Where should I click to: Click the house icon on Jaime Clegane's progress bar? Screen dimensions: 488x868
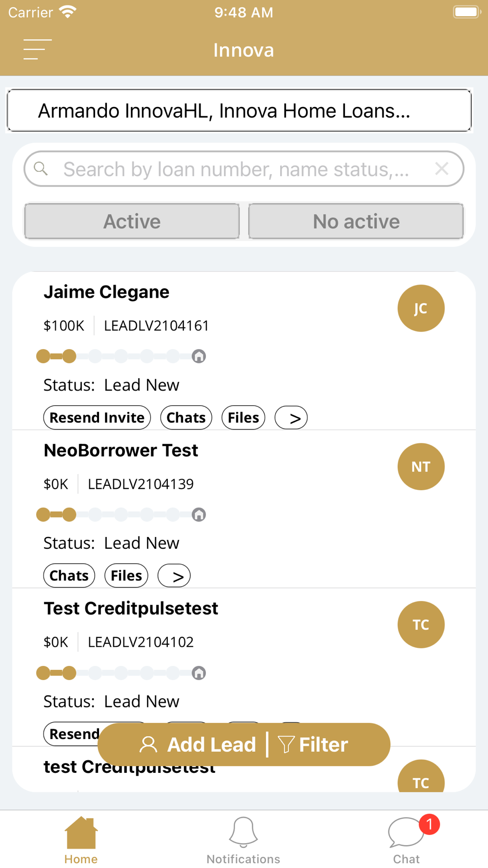pos(199,356)
